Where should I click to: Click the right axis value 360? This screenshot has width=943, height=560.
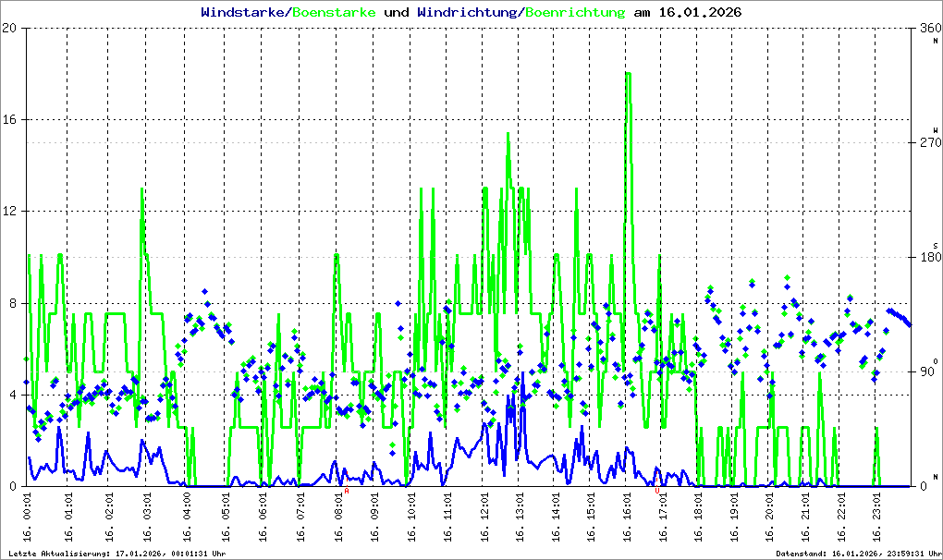930,28
